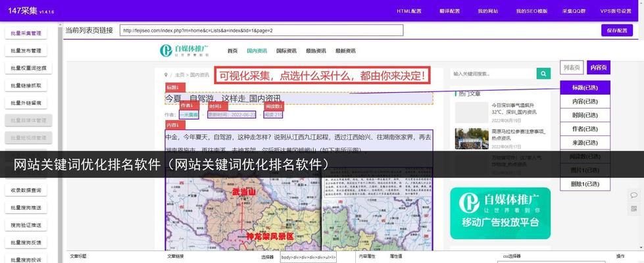
Task: Click the 自媒体推广 site logo in header
Action: pyautogui.click(x=184, y=51)
